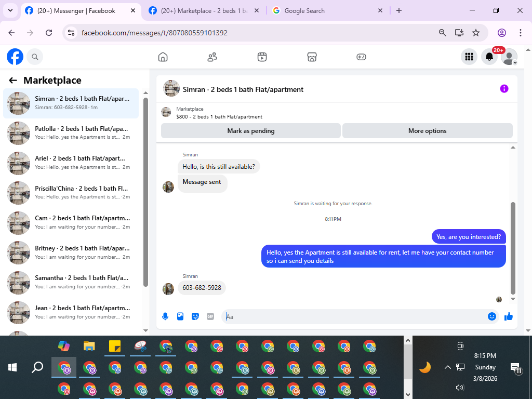Record a voice clip with microphone icon

click(165, 316)
